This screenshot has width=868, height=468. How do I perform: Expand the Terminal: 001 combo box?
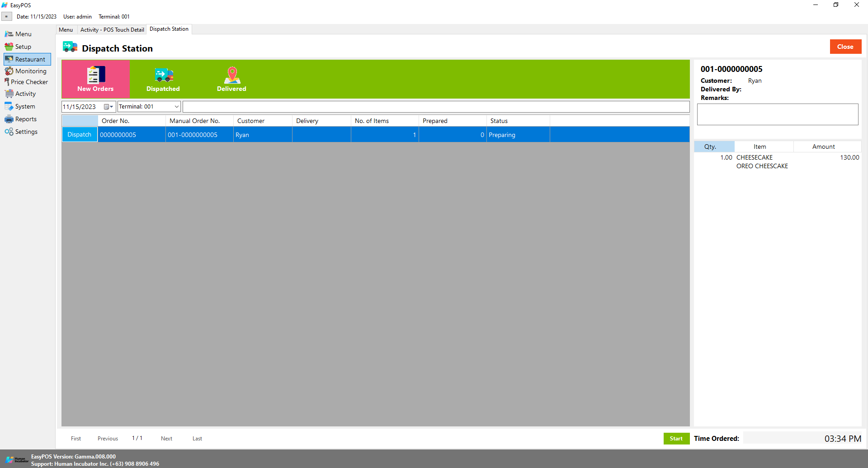click(176, 107)
